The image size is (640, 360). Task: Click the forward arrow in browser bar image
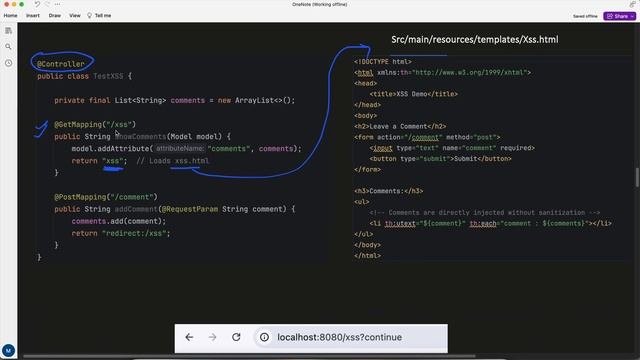212,337
